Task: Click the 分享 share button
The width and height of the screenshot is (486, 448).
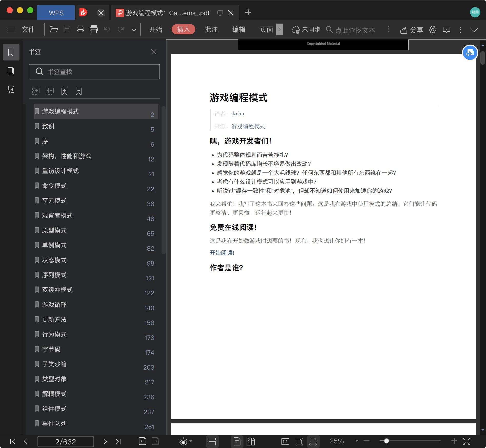Action: (x=411, y=30)
